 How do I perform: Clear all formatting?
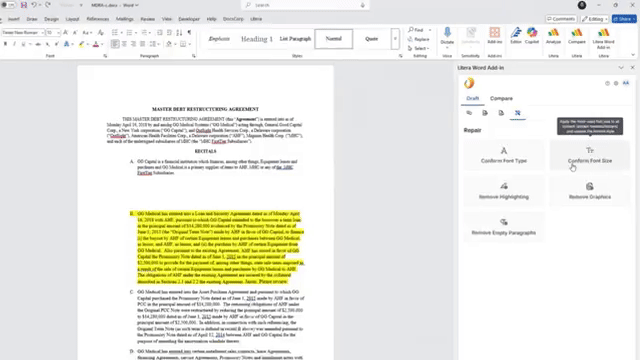(100, 32)
